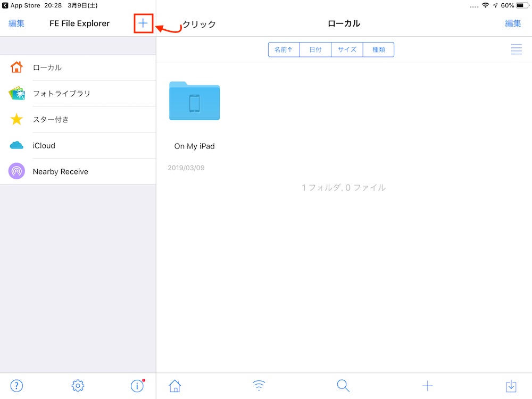Screen dimensions: 532x399
Task: Select the orange house Local icon
Action: (16, 67)
